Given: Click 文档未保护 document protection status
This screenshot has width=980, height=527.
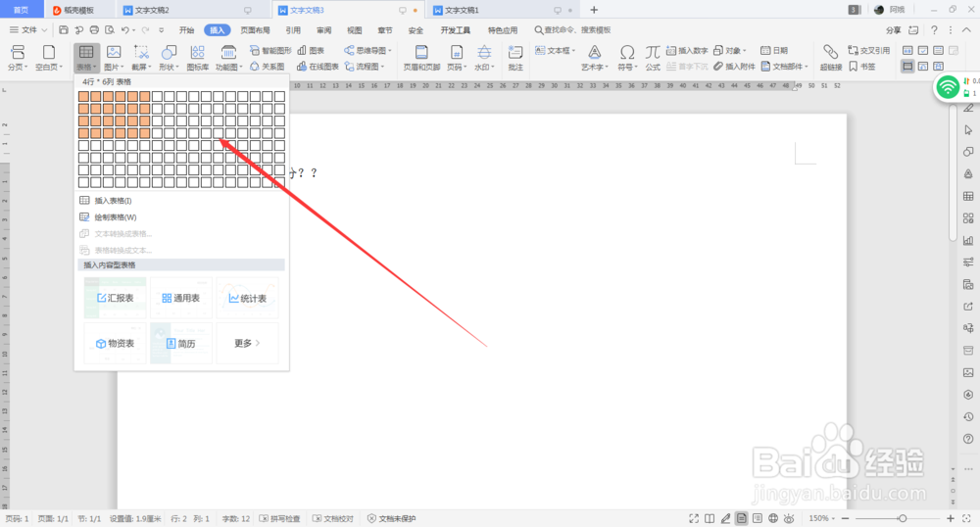Looking at the screenshot, I should [x=391, y=518].
